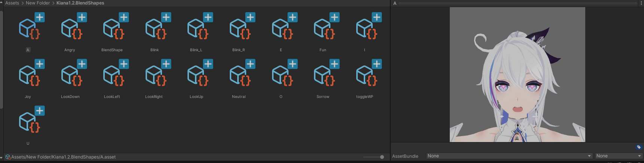This screenshot has height=163, width=644.
Task: Click the toggleWP asset name label
Action: [x=365, y=97]
